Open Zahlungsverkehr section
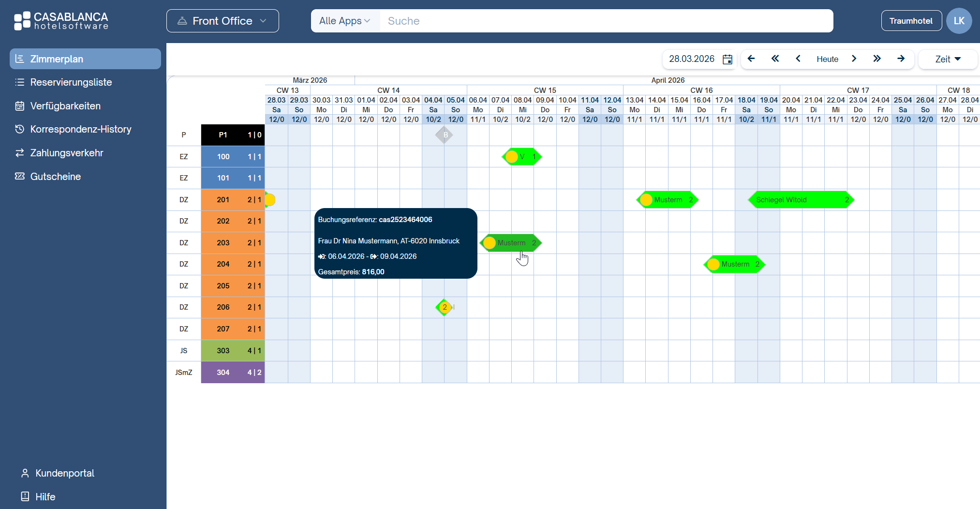980x509 pixels. (x=67, y=153)
